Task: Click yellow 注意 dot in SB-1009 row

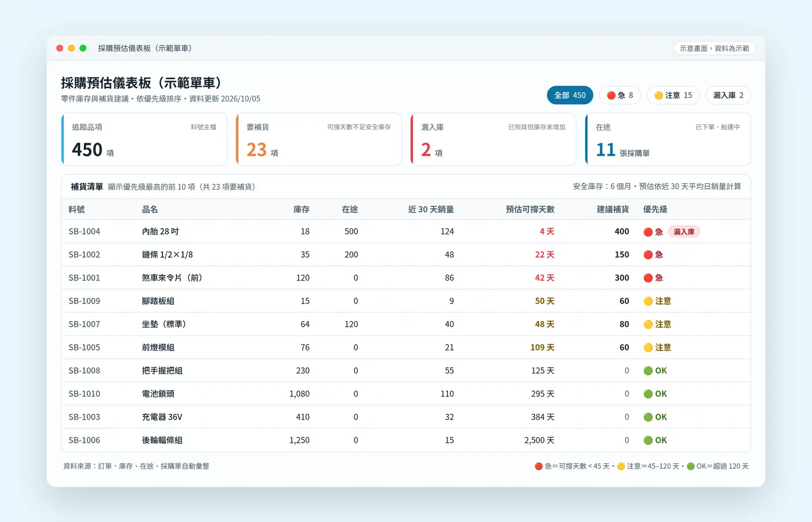Action: point(648,301)
